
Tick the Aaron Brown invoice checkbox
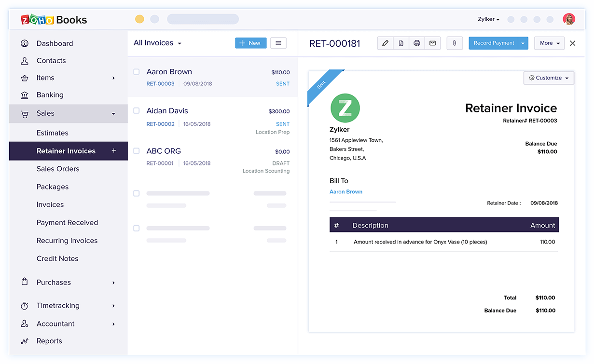(x=136, y=72)
